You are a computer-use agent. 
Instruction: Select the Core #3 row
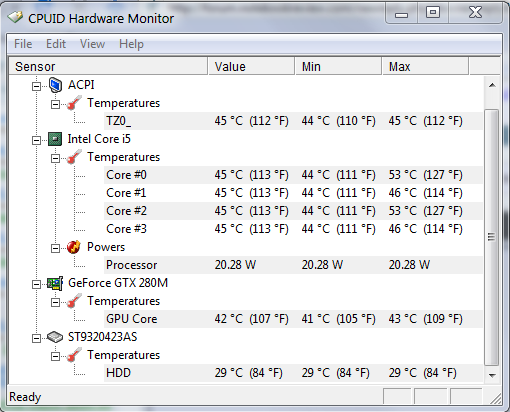293,229
